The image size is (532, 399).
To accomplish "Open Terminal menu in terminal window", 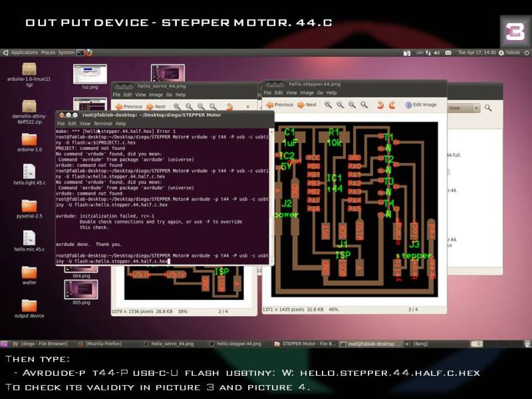I will click(x=103, y=124).
